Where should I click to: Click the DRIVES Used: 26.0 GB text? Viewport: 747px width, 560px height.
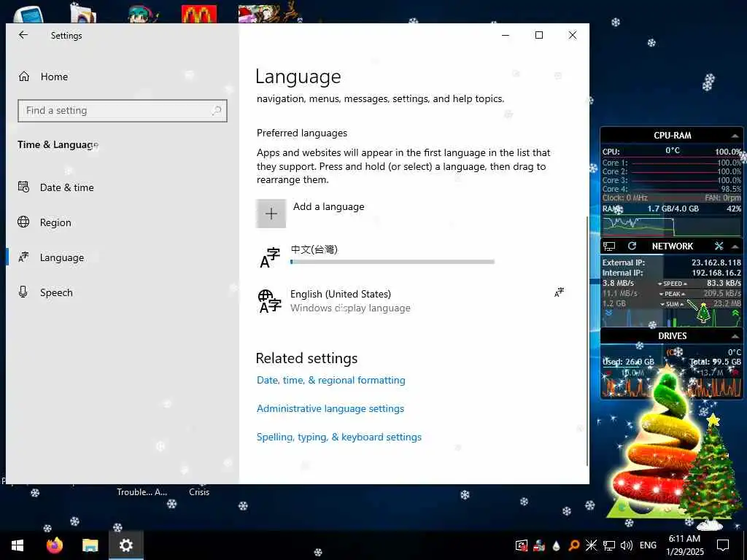click(x=628, y=362)
